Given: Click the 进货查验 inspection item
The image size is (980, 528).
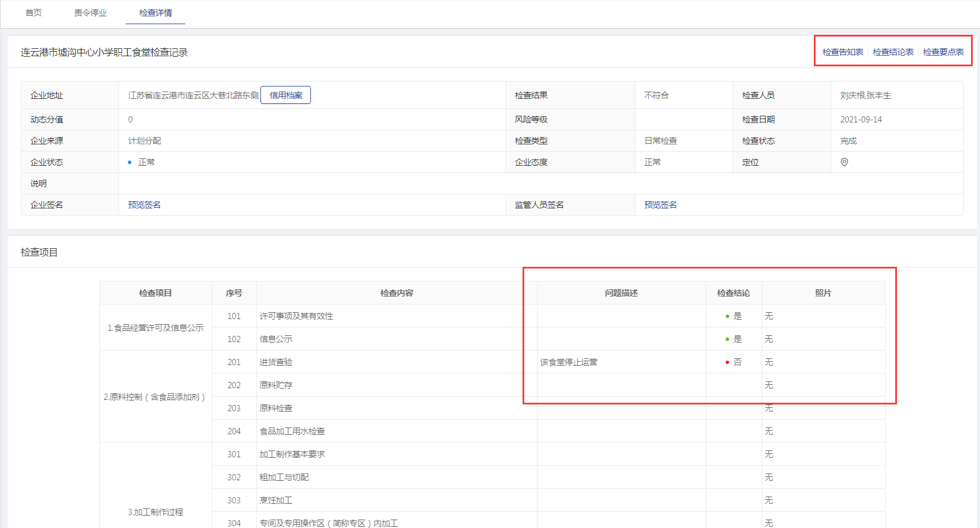Looking at the screenshot, I should 276,362.
